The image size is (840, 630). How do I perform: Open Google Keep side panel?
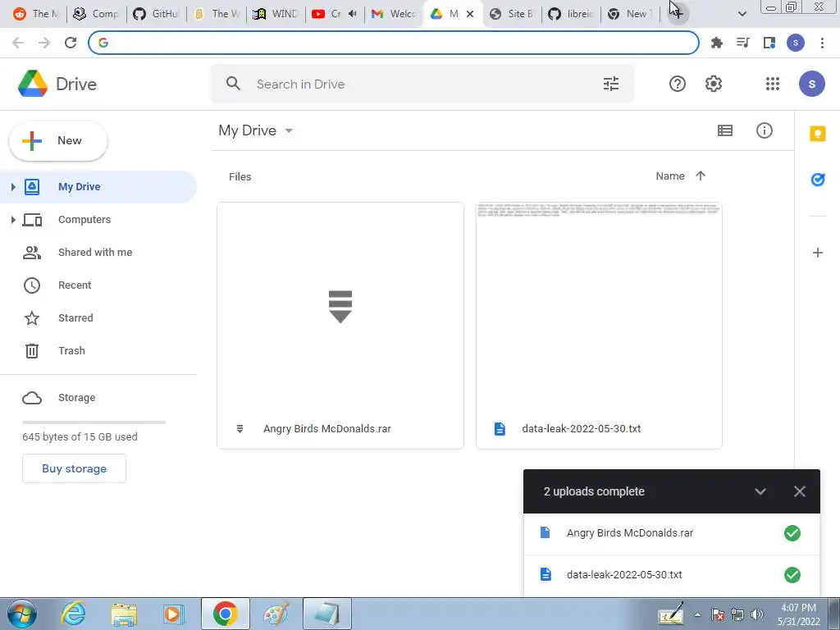click(x=818, y=134)
